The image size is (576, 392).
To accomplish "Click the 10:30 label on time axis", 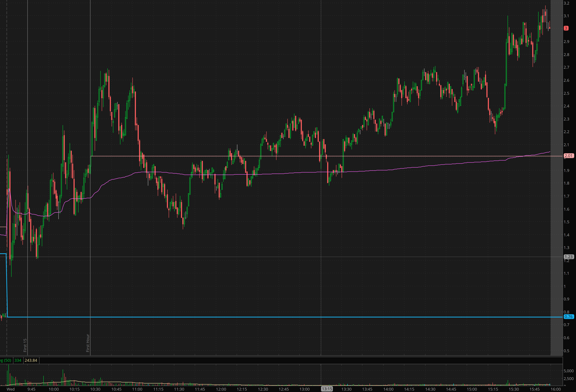I will coord(95,389).
